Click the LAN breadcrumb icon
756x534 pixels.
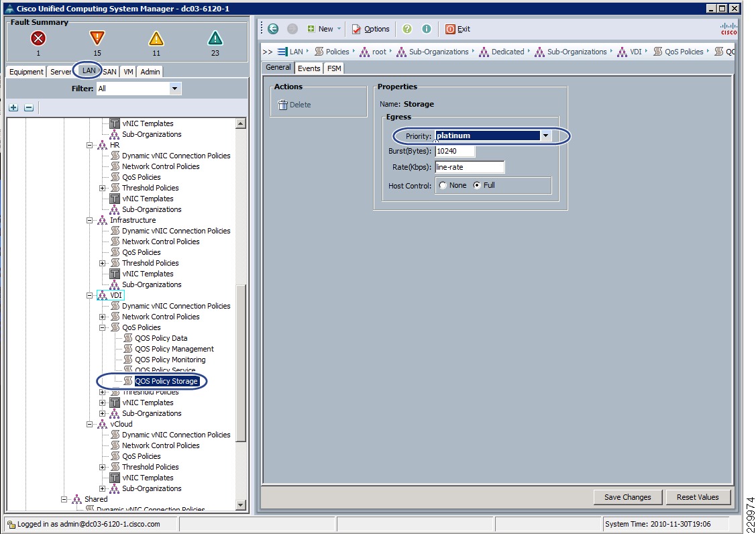[x=282, y=52]
